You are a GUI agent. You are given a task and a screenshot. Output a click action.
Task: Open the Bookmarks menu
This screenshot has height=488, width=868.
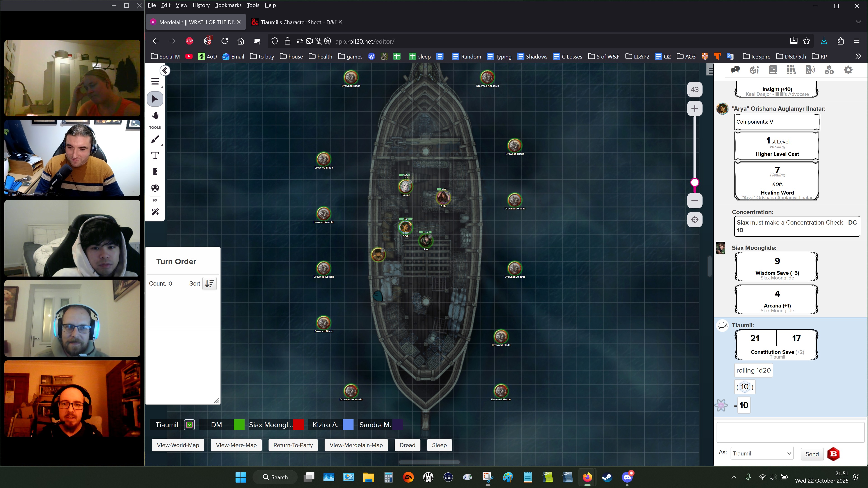tap(228, 5)
